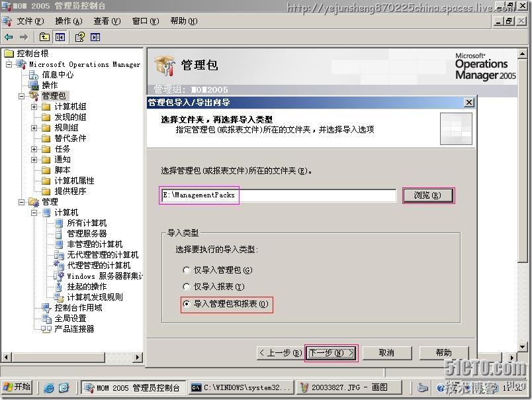Click the Forward arrow toolbar icon
Screen dimensions: 532x400
click(x=23, y=37)
